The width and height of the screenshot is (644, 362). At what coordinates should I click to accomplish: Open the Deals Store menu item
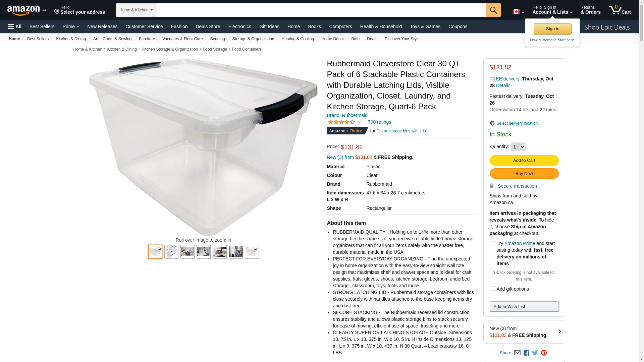pos(208,26)
